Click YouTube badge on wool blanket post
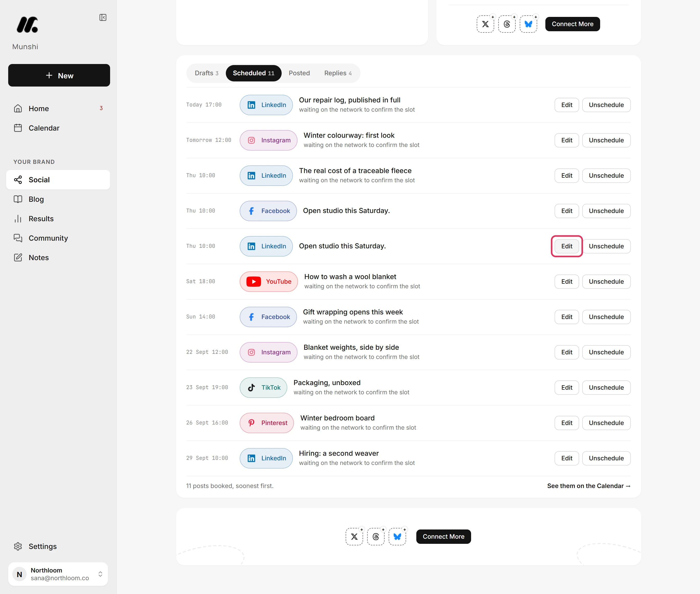Screen dimensions: 700x594 pos(269,282)
